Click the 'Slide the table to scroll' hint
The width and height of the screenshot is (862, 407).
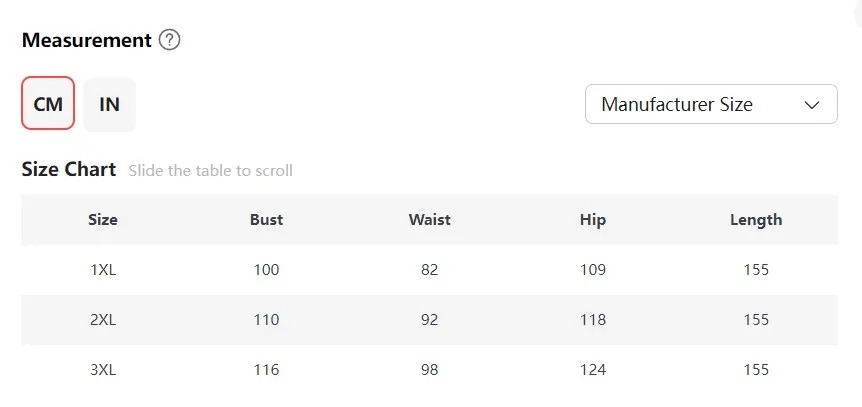210,171
